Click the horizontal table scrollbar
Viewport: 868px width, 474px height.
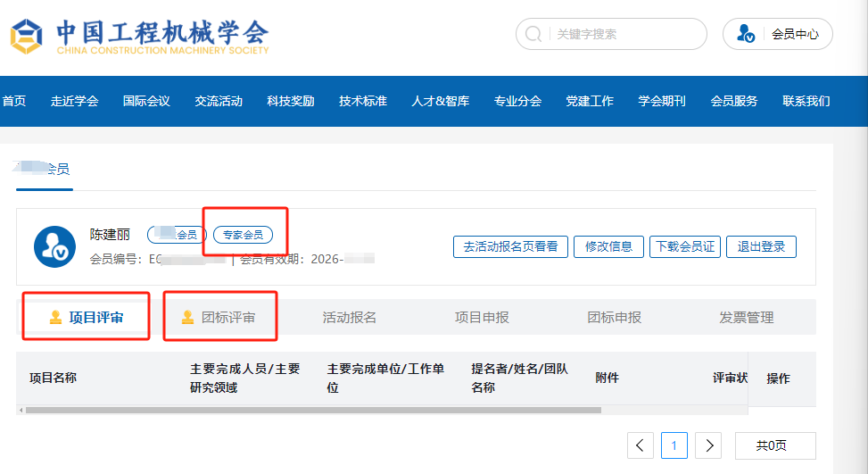[312, 411]
